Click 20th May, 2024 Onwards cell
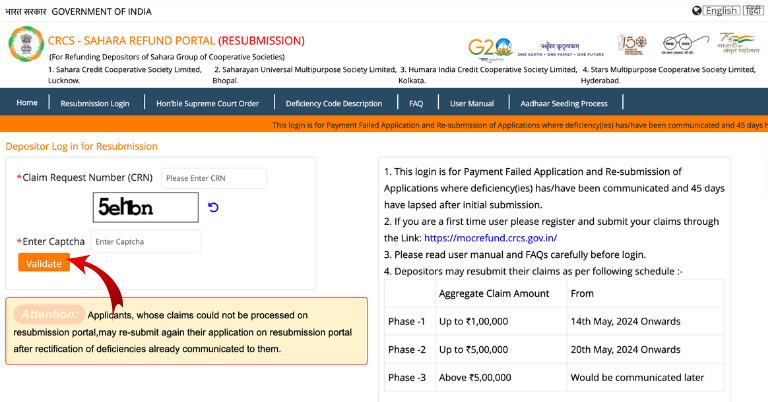Image resolution: width=768 pixels, height=402 pixels. click(646, 349)
